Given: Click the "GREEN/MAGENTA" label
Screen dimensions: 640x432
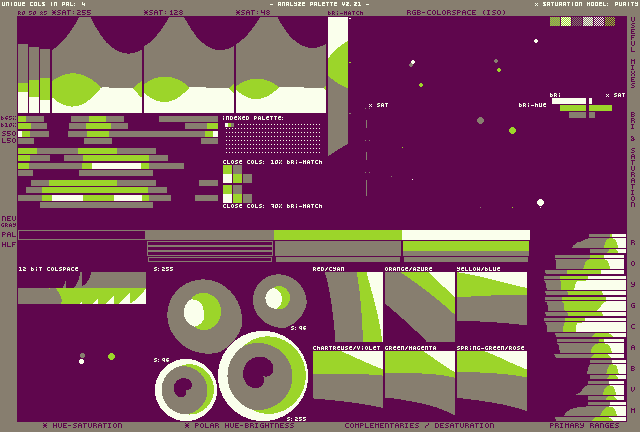Looking at the screenshot, I should [x=411, y=348].
